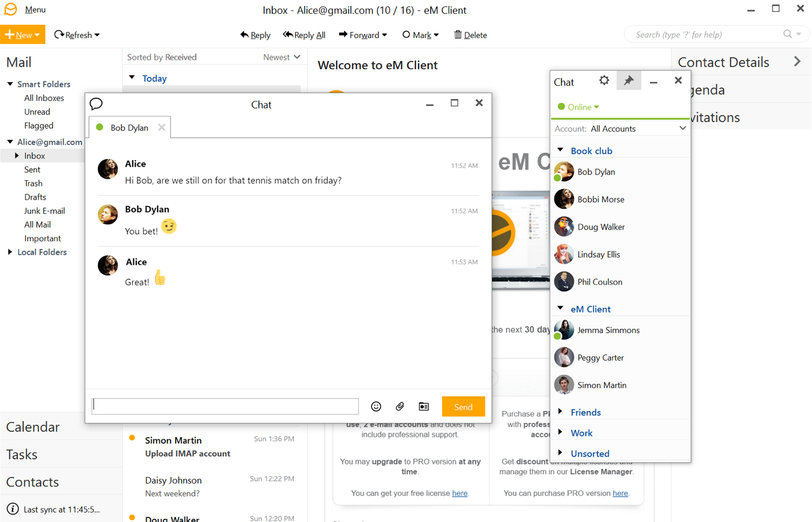This screenshot has width=812, height=522.
Task: Open Chat panel settings gear
Action: pyautogui.click(x=604, y=80)
